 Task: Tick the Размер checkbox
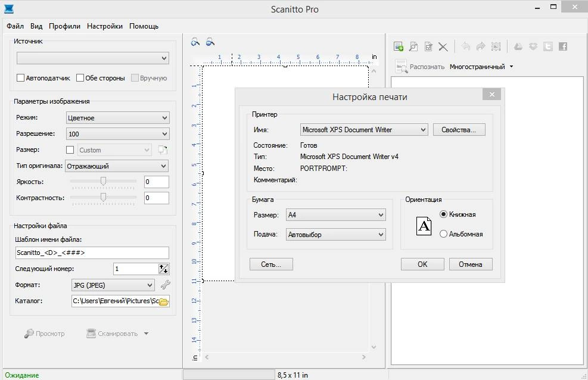[70, 150]
